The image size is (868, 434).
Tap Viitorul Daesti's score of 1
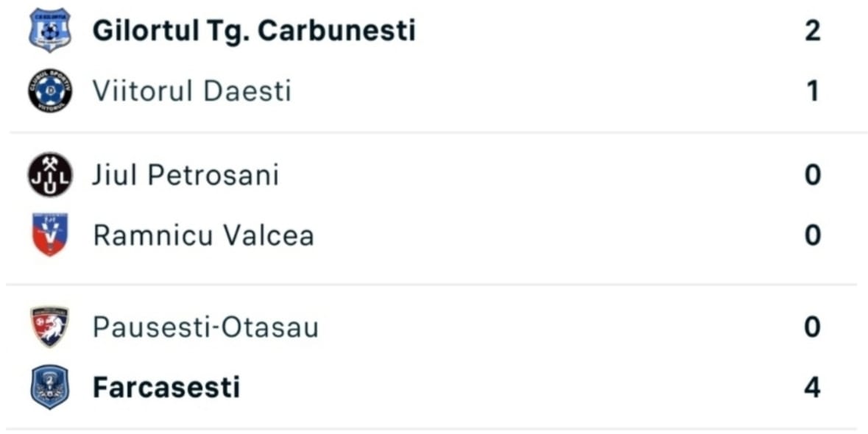[x=813, y=90]
